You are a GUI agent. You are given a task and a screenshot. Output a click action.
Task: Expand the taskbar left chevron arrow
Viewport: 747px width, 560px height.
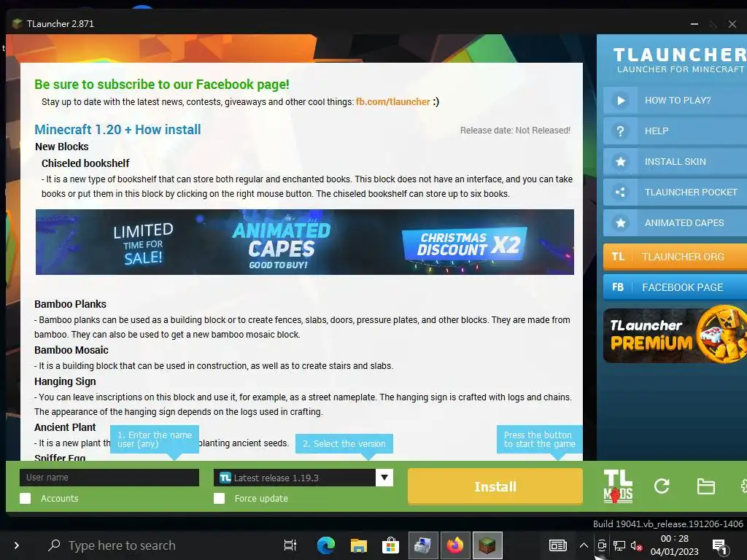(x=17, y=545)
